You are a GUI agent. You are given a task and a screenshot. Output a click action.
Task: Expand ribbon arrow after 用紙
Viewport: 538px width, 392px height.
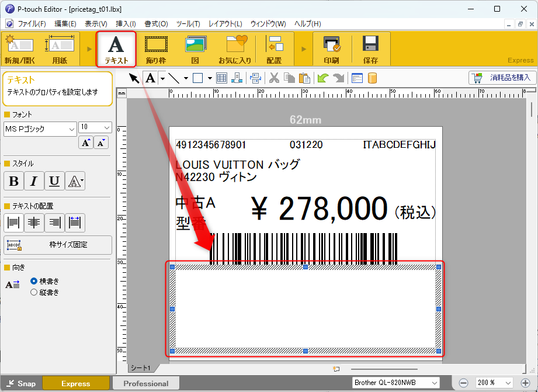coord(89,49)
